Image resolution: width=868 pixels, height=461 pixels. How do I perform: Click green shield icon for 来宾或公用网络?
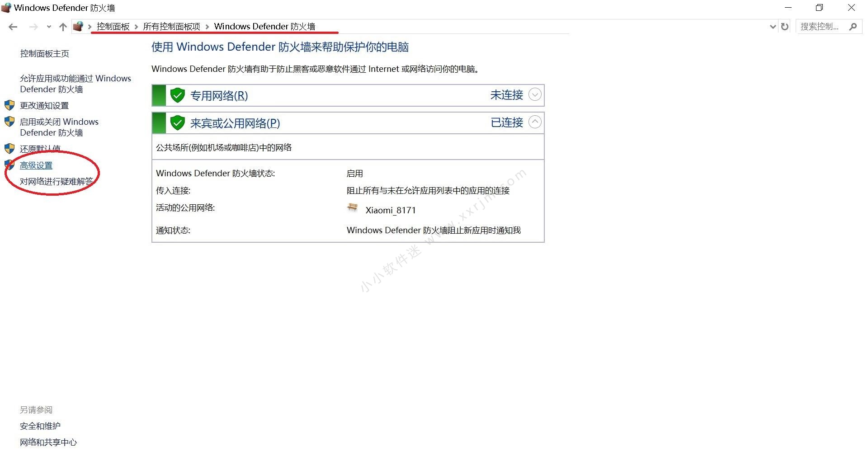pyautogui.click(x=178, y=123)
